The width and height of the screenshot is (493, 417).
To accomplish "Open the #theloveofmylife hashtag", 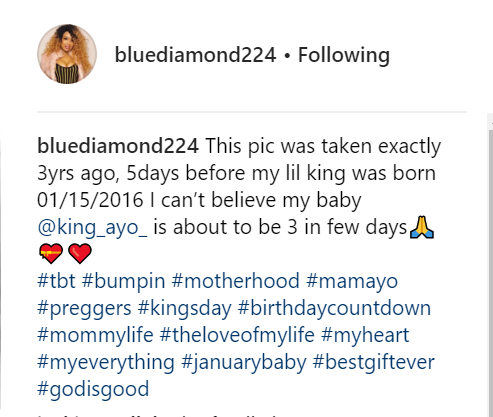I will [x=237, y=336].
